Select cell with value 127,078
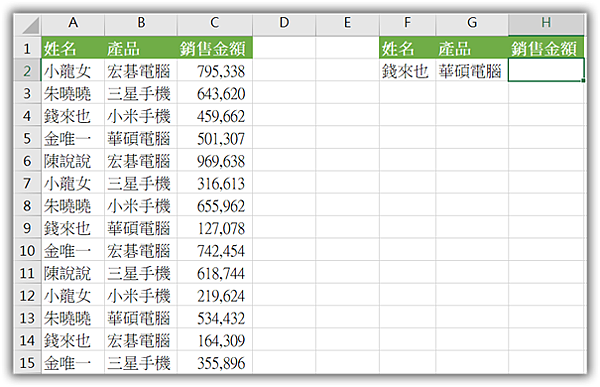 (215, 228)
